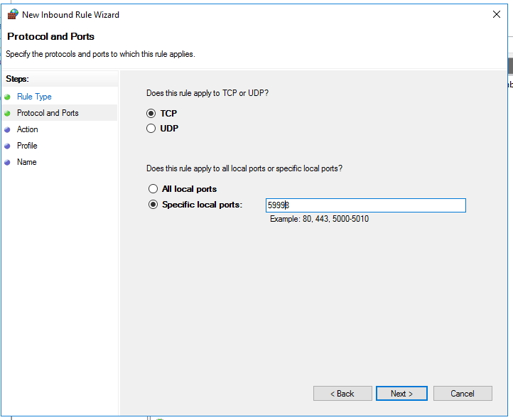Viewport: 513px width, 420px height.
Task: Select All local ports option
Action: (x=153, y=189)
